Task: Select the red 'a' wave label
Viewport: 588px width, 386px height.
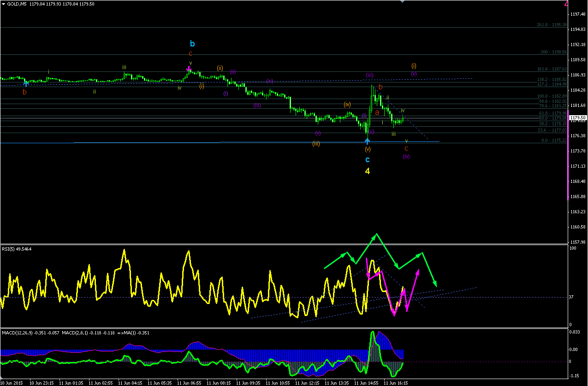Action: [377, 112]
